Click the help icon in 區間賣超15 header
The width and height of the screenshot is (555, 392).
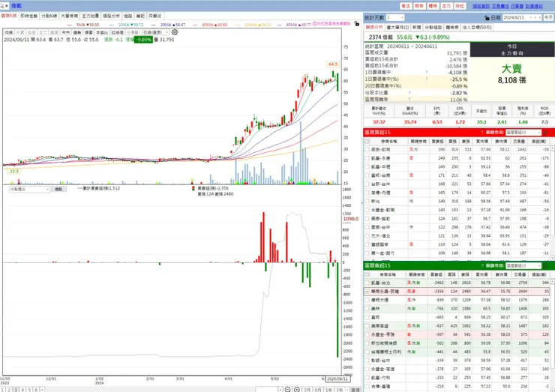[482, 265]
